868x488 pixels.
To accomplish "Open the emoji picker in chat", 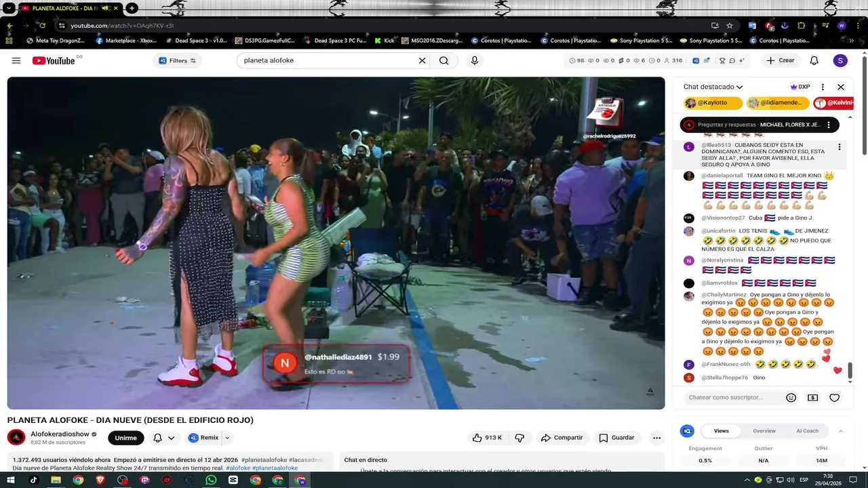I will (791, 398).
